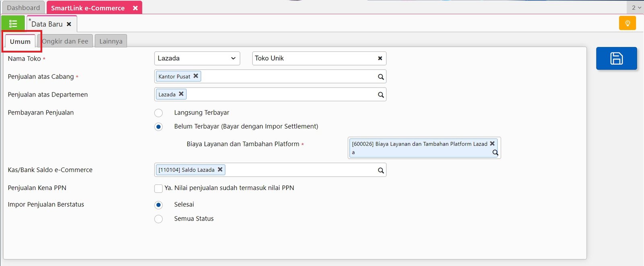Open the green list menu icon
644x266 pixels.
pos(13,24)
